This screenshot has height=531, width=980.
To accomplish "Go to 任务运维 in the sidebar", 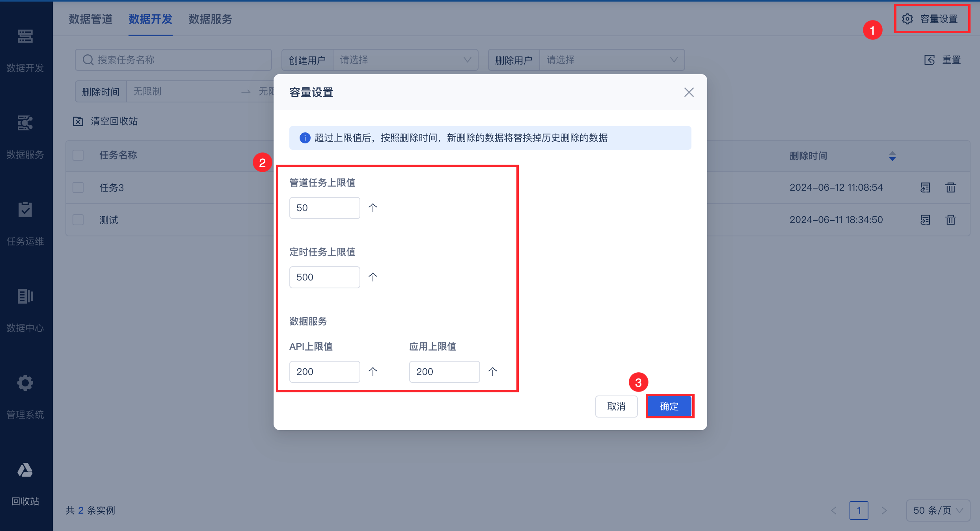I will pyautogui.click(x=25, y=210).
